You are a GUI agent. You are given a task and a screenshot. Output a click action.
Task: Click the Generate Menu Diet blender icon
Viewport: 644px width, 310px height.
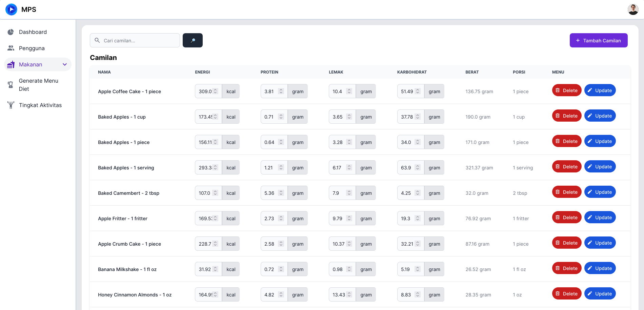[11, 85]
